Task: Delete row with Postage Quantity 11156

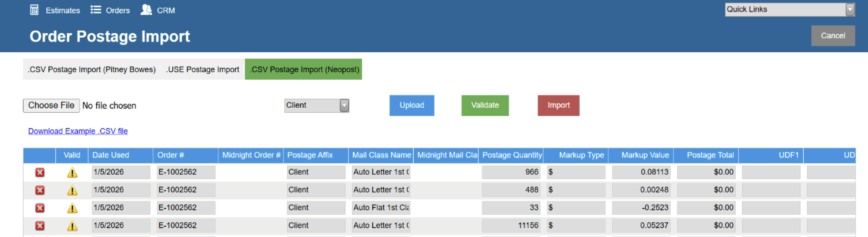Action: coord(40,226)
